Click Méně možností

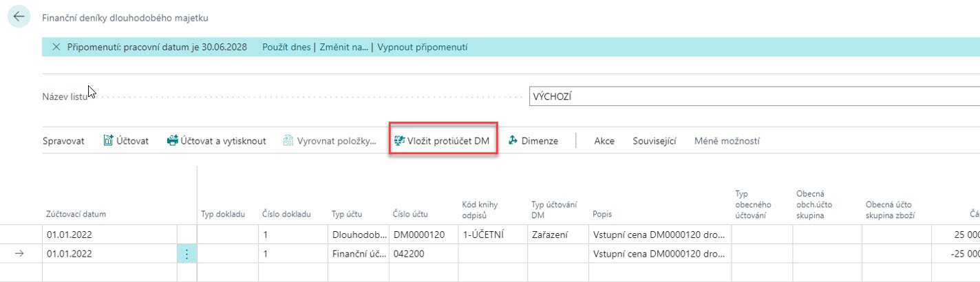727,141
